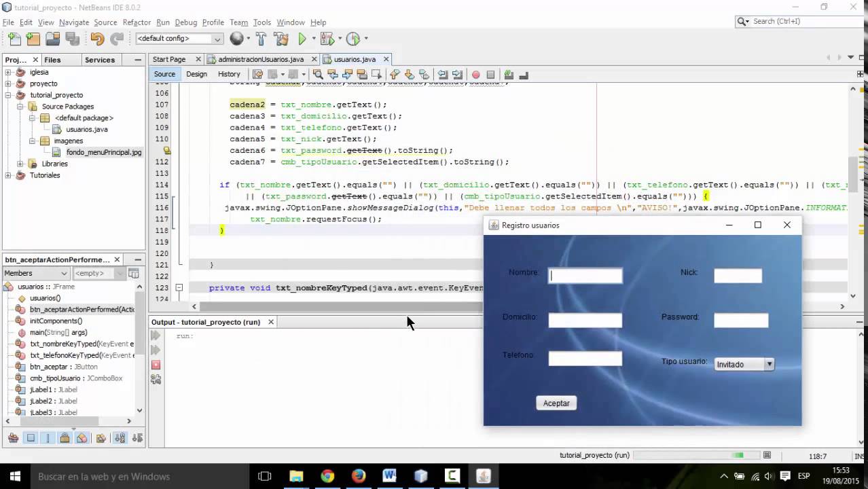Toggle Show Inherited Members in Navigator

coord(14,438)
